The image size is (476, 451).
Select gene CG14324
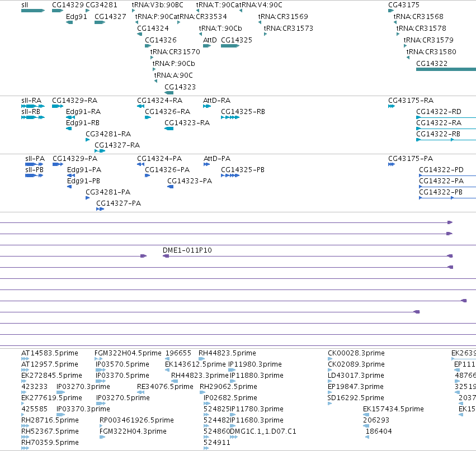click(140, 34)
